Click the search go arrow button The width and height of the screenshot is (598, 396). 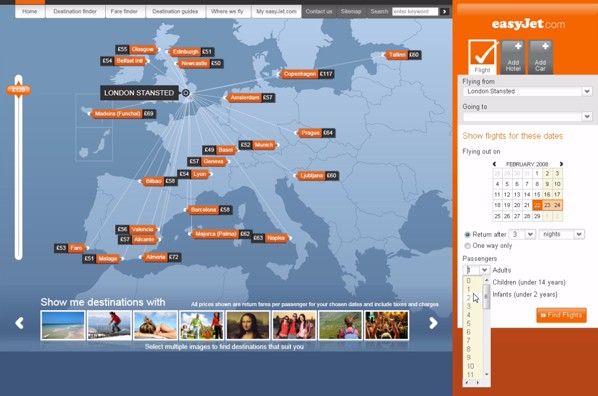[444, 11]
